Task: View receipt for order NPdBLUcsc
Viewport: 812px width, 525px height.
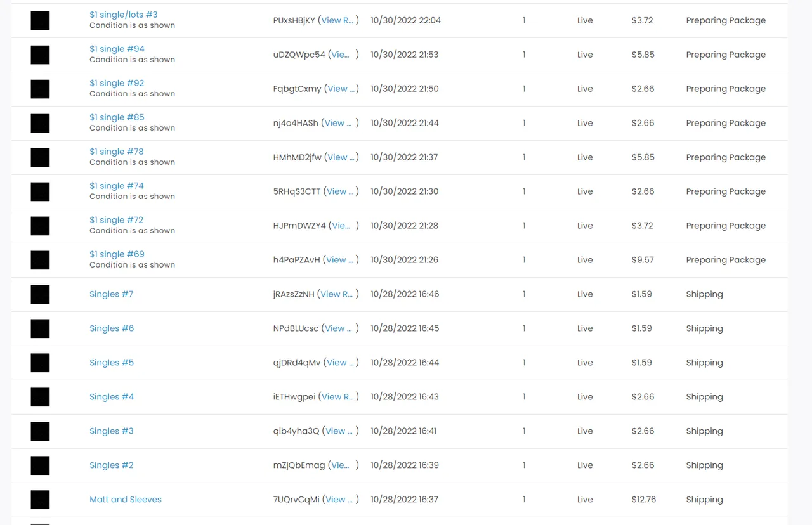Action: 337,328
